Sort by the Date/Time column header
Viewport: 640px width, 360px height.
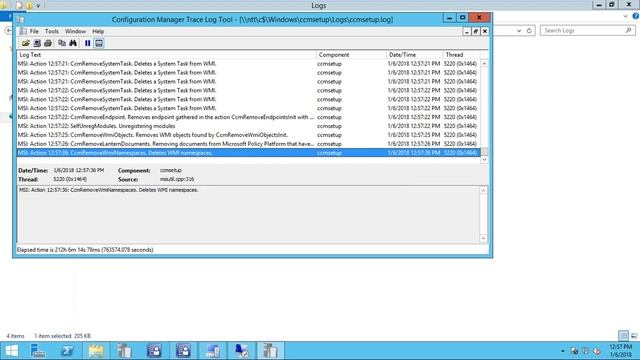tap(415, 55)
